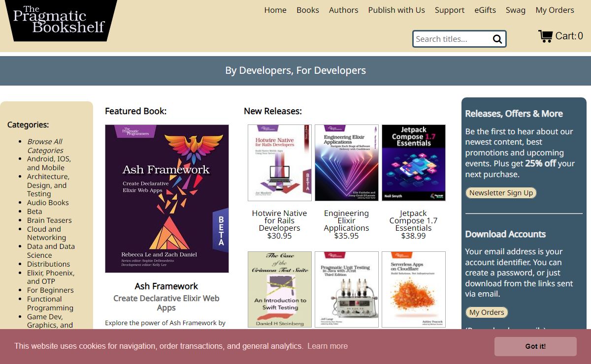This screenshot has width=591, height=364.
Task: Open Data and Data Science category
Action: (x=51, y=251)
